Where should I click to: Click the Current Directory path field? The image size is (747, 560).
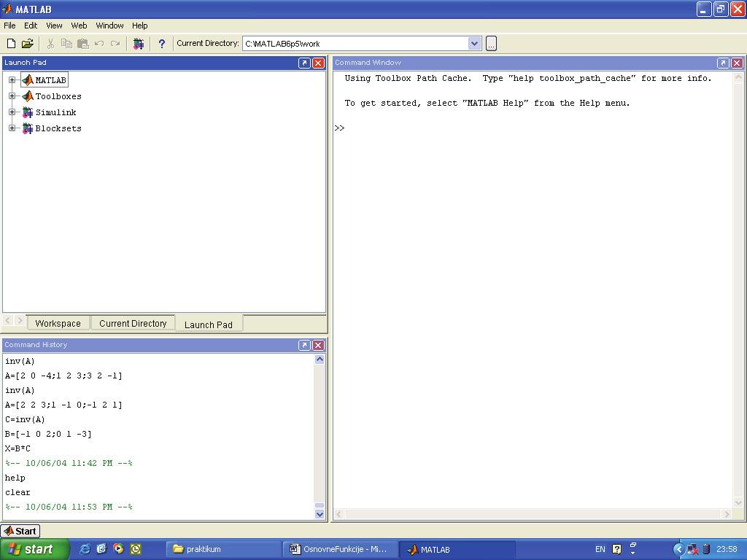click(x=355, y=43)
